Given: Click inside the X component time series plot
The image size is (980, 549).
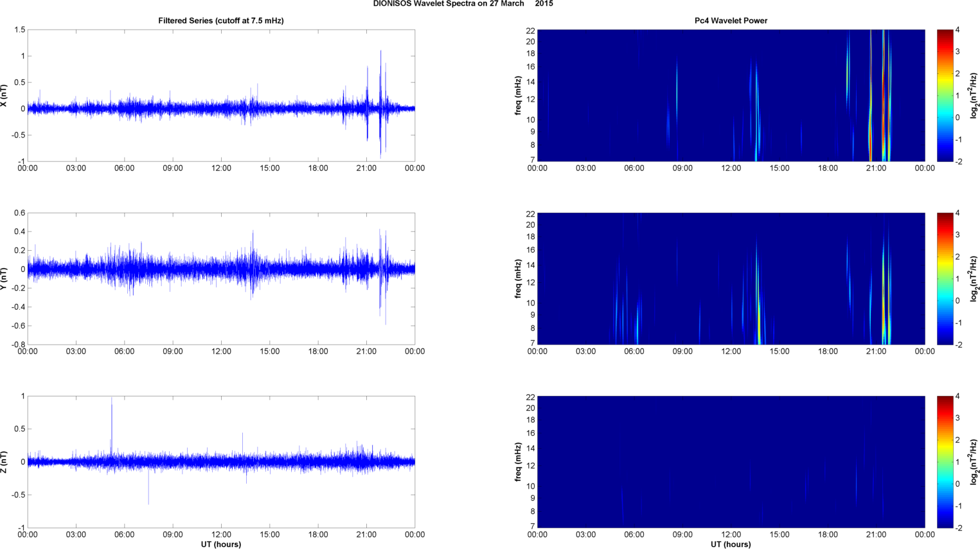Looking at the screenshot, I should click(x=221, y=96).
